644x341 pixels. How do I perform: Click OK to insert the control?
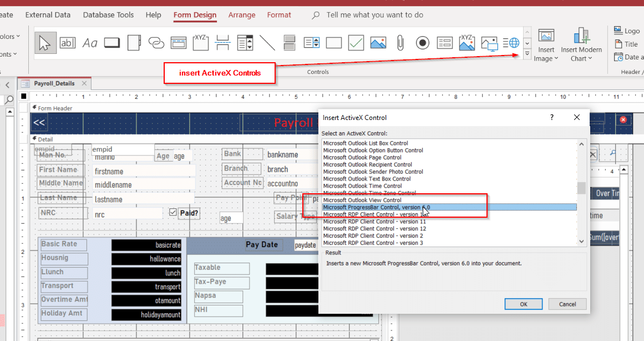click(523, 304)
